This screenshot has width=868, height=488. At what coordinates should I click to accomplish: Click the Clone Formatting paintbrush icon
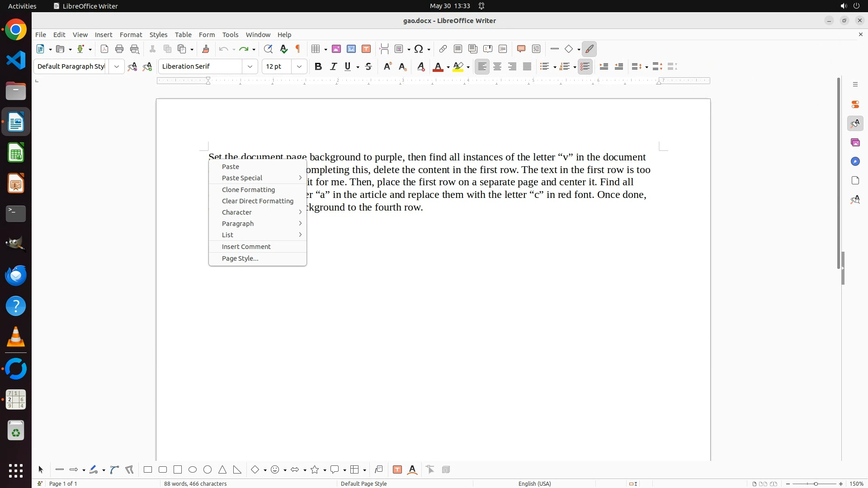[x=206, y=49]
